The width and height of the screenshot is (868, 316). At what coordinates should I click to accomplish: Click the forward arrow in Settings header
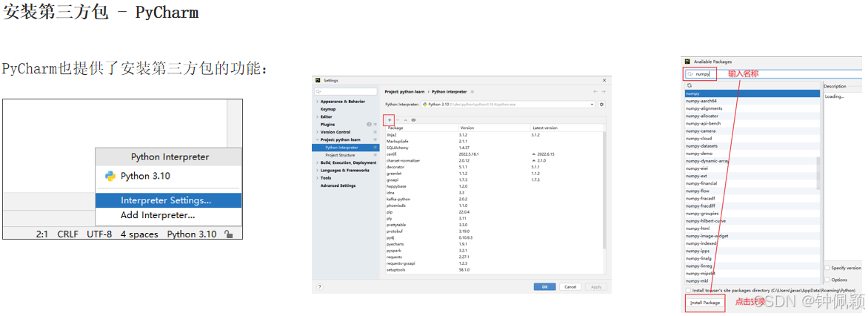point(604,91)
